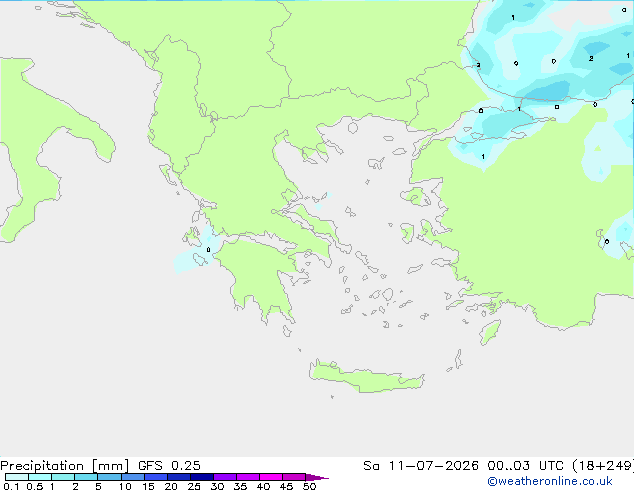Image resolution: width=634 pixels, height=490 pixels.
Task: Select the 40–45 mm magenta legend swatch
Action: pos(271,477)
